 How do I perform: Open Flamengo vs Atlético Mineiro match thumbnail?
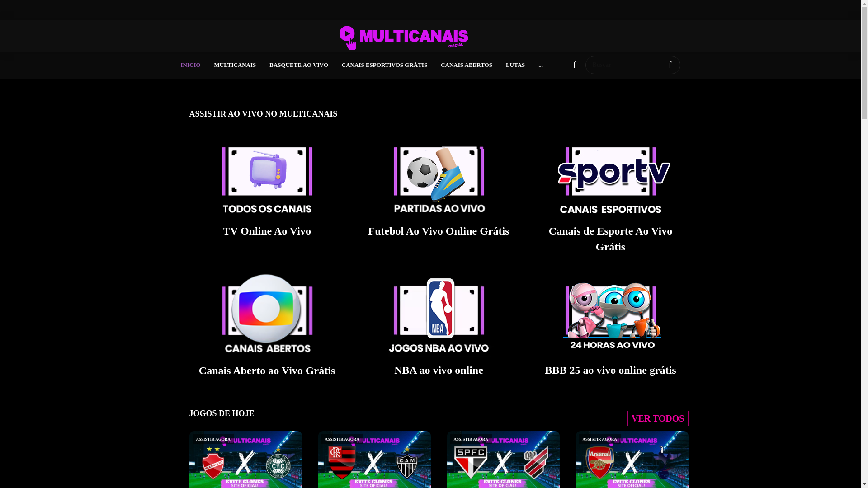pos(374,460)
